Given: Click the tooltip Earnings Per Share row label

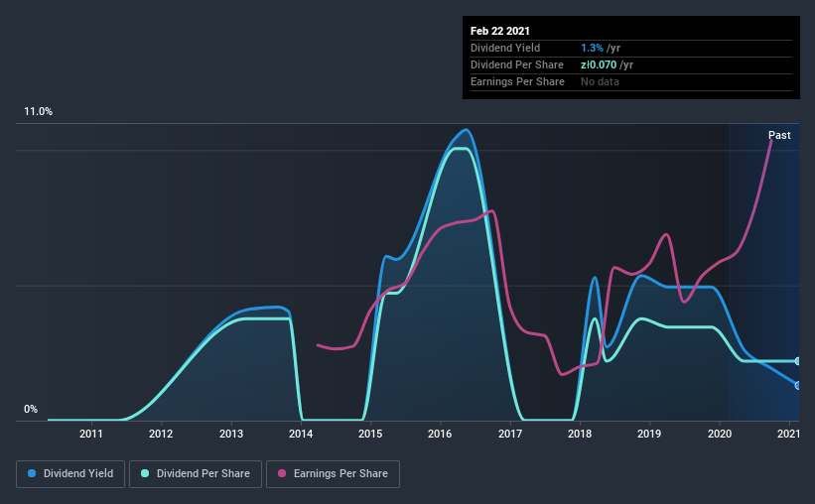Looking at the screenshot, I should [x=517, y=81].
